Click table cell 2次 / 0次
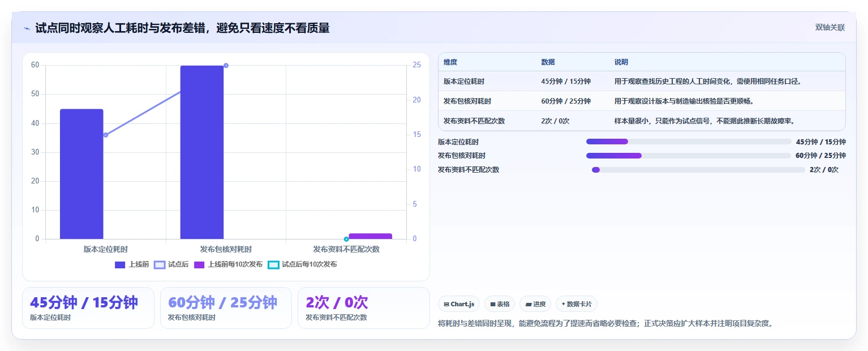The height and width of the screenshot is (351, 868). point(555,121)
